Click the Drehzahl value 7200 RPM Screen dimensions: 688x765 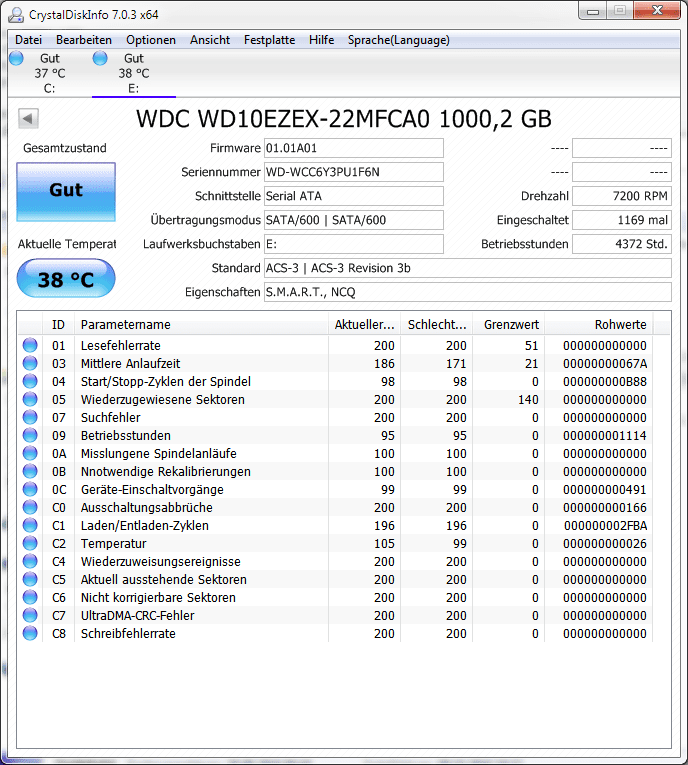(622, 196)
